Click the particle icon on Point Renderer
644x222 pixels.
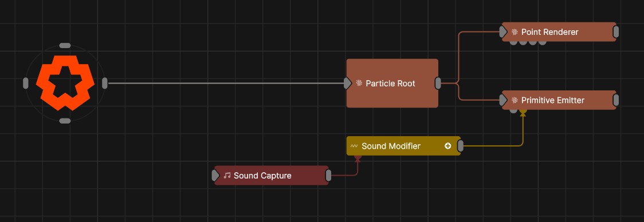tap(515, 31)
